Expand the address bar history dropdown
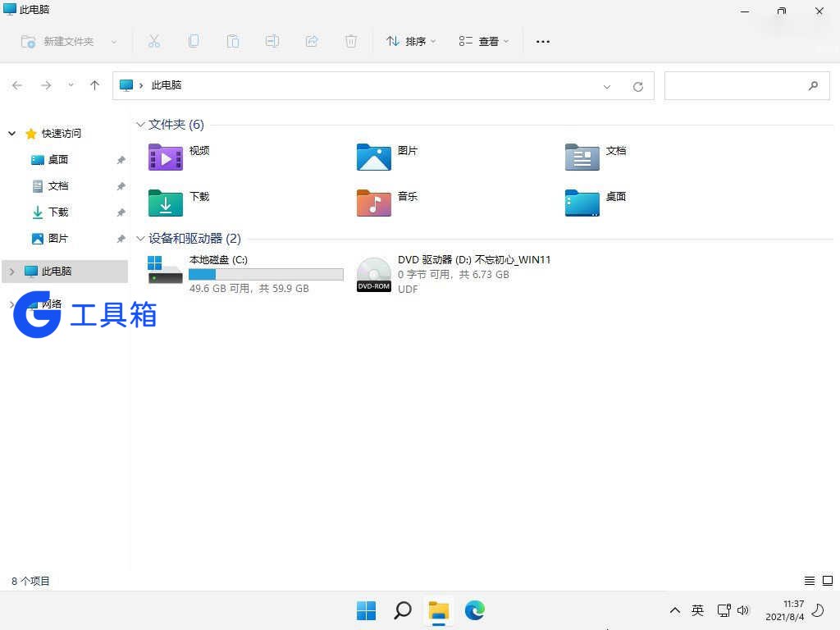 [x=607, y=87]
